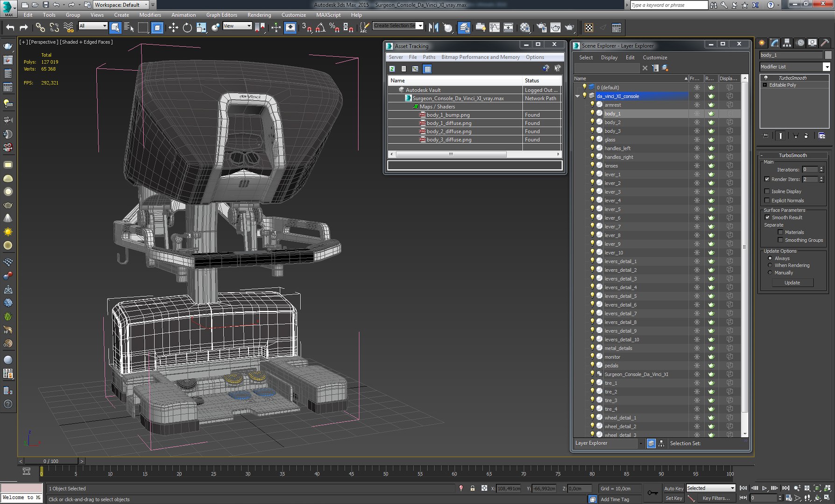Click the Set Key button
The image size is (835, 504).
(x=673, y=498)
